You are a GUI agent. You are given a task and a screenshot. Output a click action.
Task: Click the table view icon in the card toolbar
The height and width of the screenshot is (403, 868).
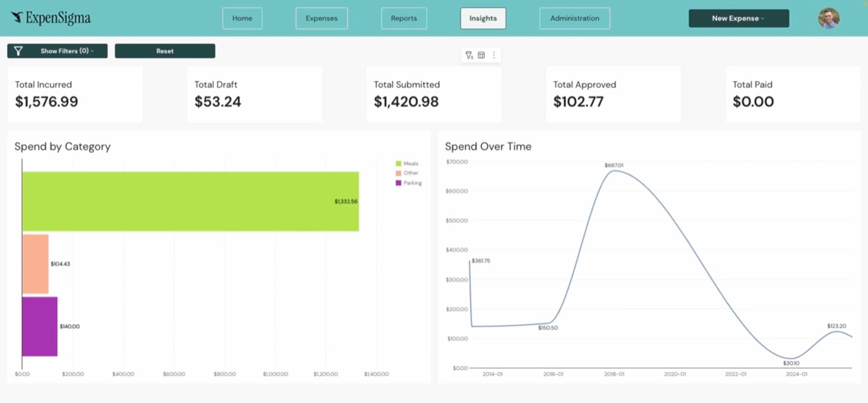pyautogui.click(x=481, y=55)
